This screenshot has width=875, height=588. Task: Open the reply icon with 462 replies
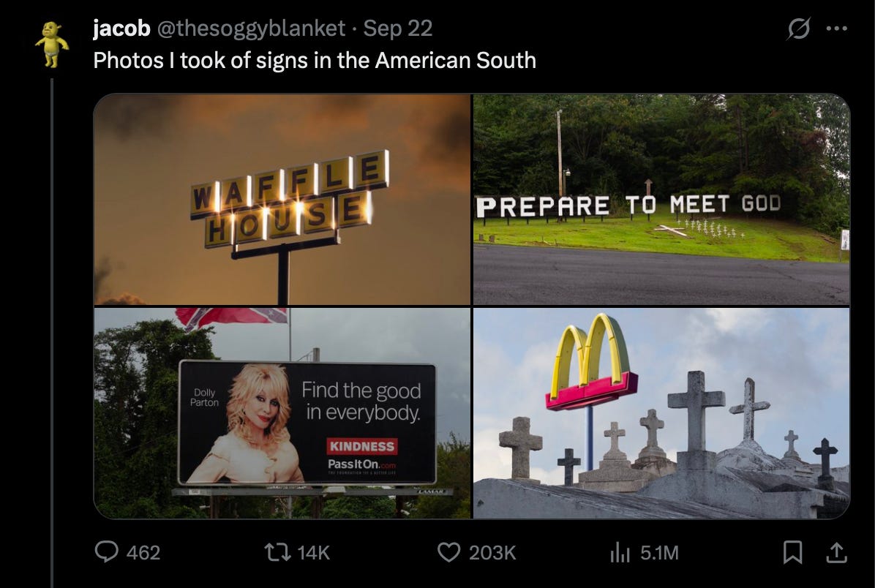107,551
